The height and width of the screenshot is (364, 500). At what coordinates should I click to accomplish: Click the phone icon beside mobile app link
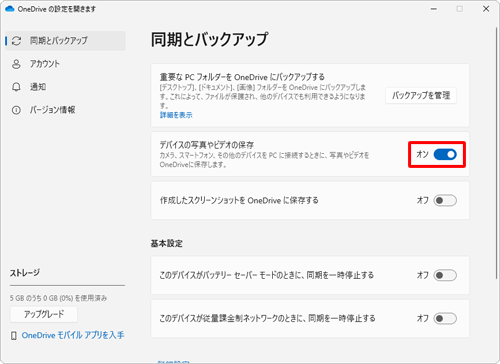coord(14,336)
